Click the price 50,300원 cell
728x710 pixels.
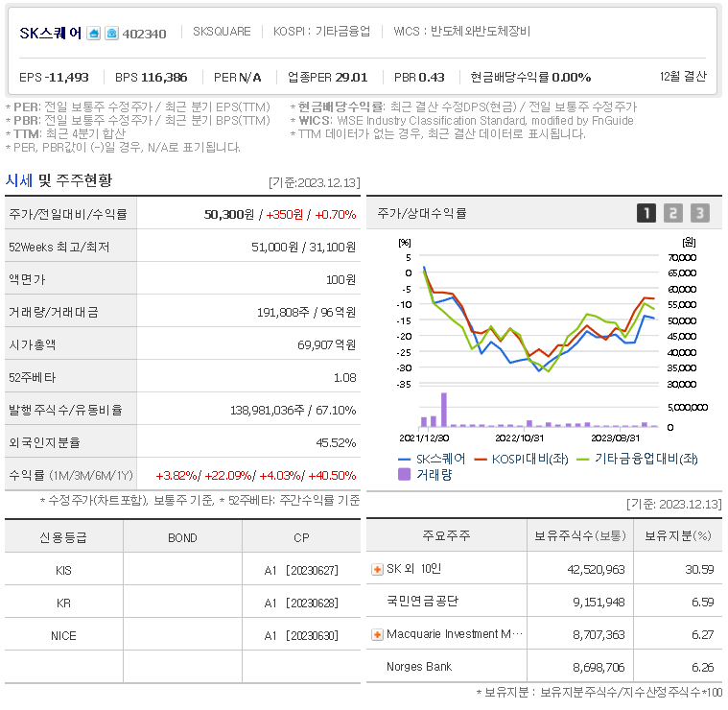(x=229, y=215)
